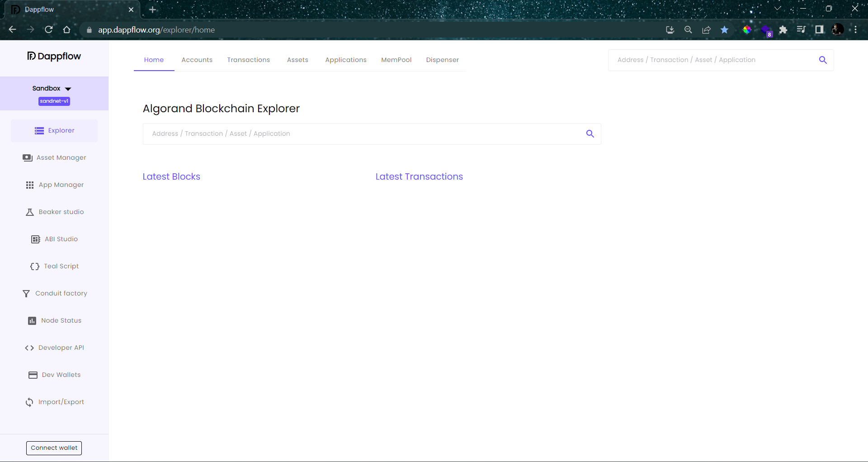Open the purple extension with badge 8
Screen dimensions: 868x462
766,31
